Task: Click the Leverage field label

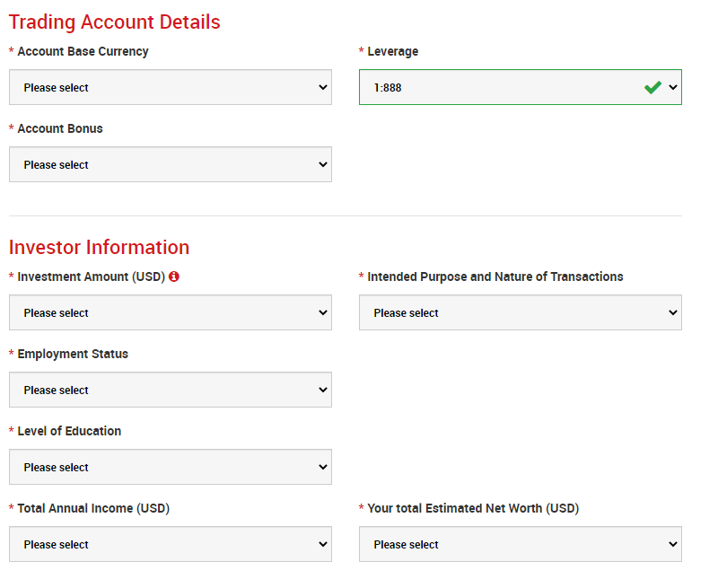Action: (392, 51)
